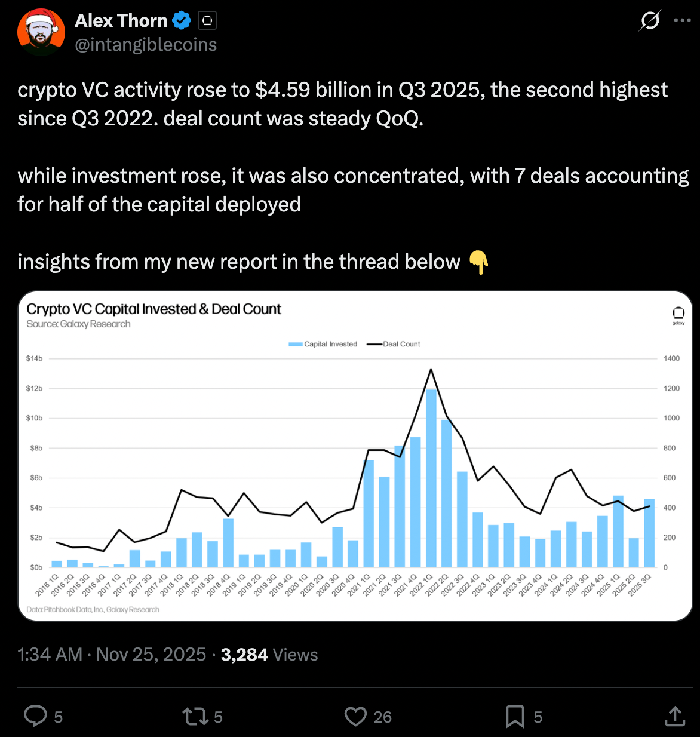
Task: Click the Nov 25, 2025 timestamp
Action: pyautogui.click(x=151, y=655)
